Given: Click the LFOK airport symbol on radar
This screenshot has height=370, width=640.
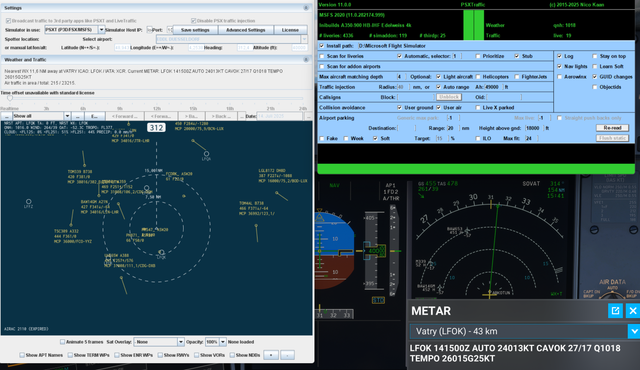Looking at the screenshot, I should pos(162,253).
